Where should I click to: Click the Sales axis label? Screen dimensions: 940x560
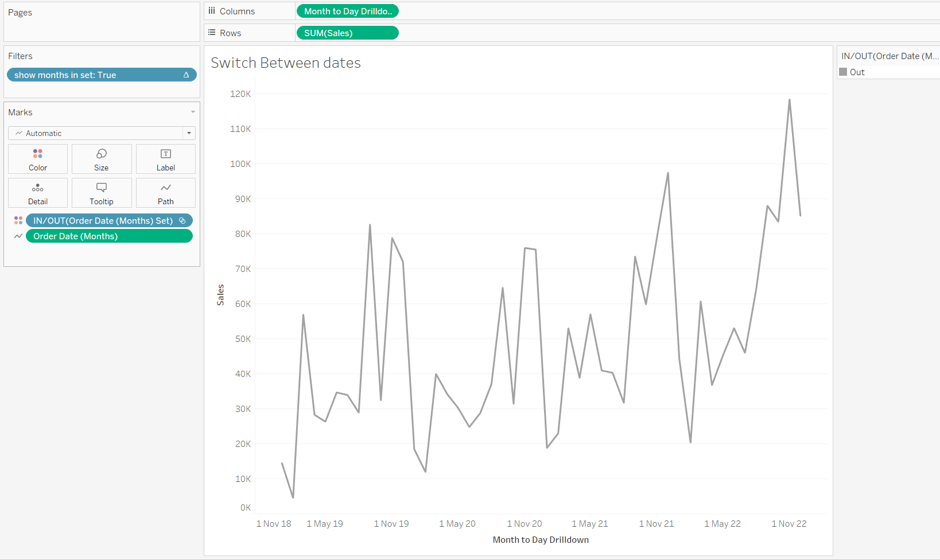[220, 295]
